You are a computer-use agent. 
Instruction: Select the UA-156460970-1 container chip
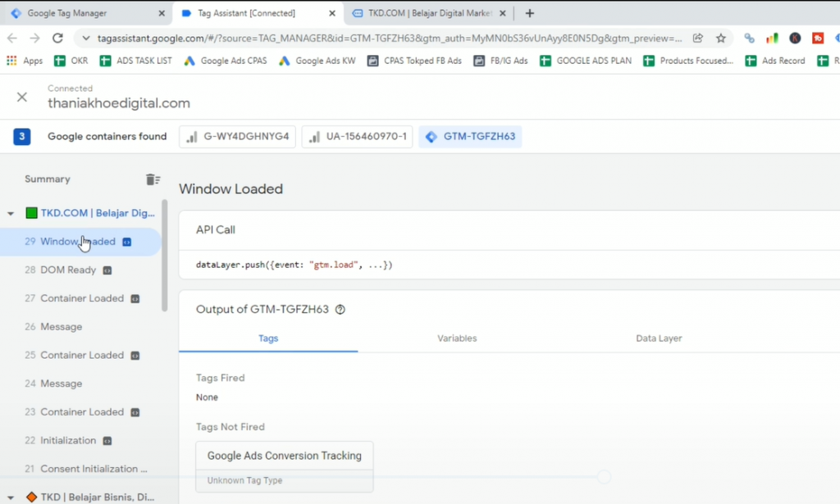coord(357,137)
